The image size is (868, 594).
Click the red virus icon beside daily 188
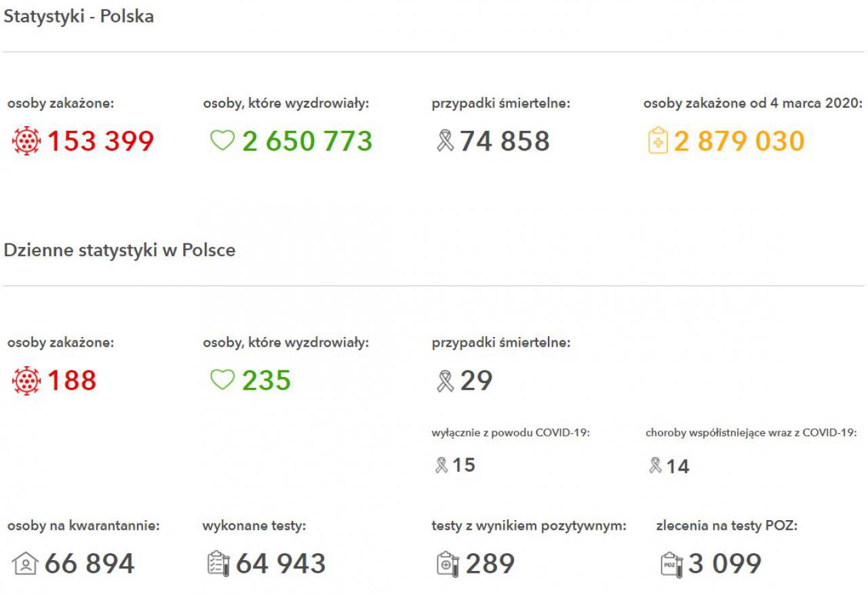(26, 380)
